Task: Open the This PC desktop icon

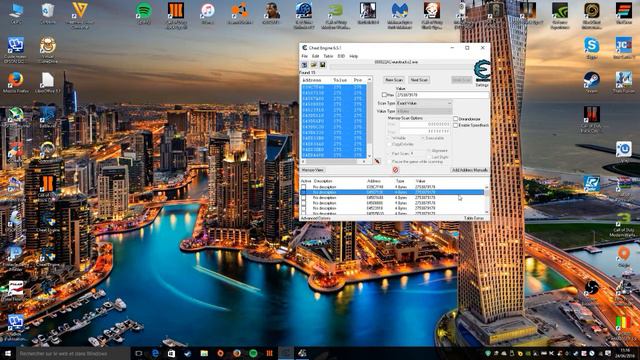Action: click(16, 13)
